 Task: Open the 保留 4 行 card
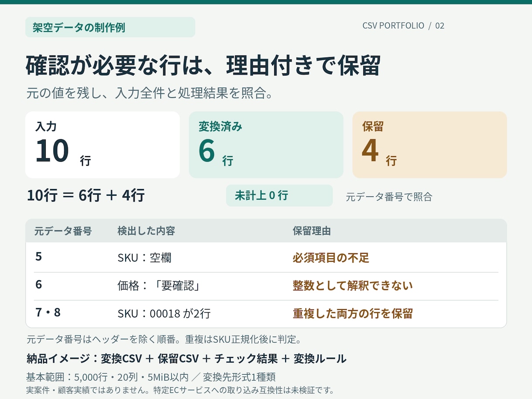click(x=430, y=145)
